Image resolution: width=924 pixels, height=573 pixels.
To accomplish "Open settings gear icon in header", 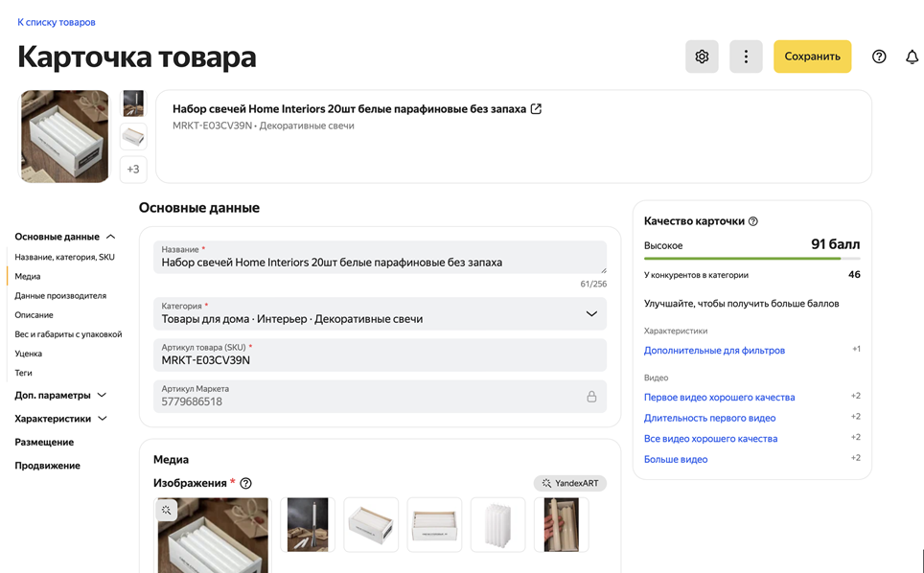I will (702, 57).
